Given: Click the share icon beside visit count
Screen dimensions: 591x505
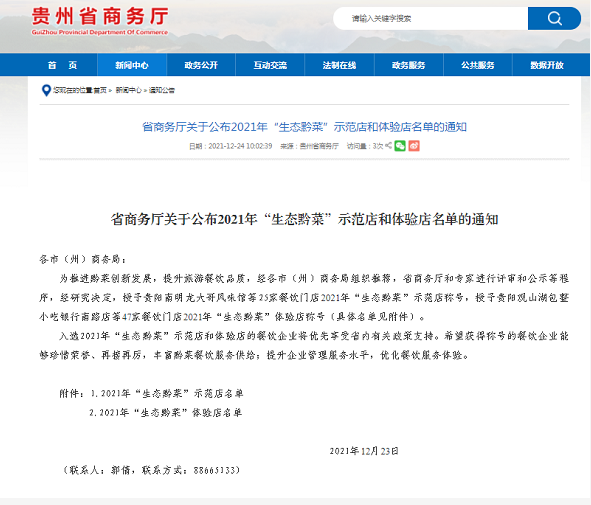Looking at the screenshot, I should (389, 145).
